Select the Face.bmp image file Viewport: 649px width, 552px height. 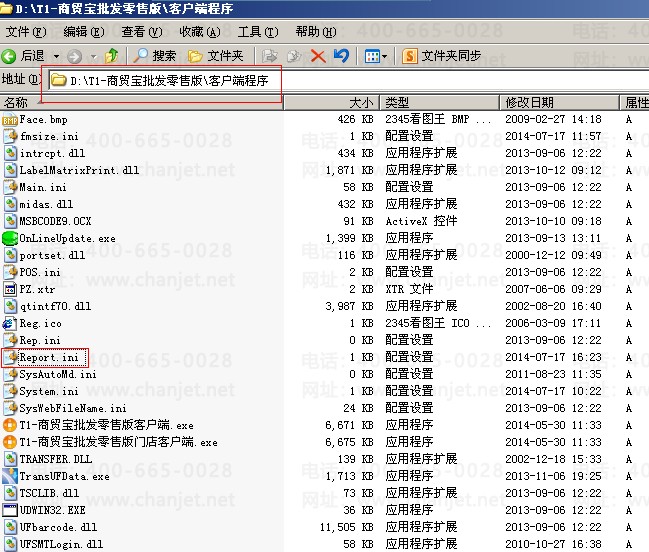(43, 119)
